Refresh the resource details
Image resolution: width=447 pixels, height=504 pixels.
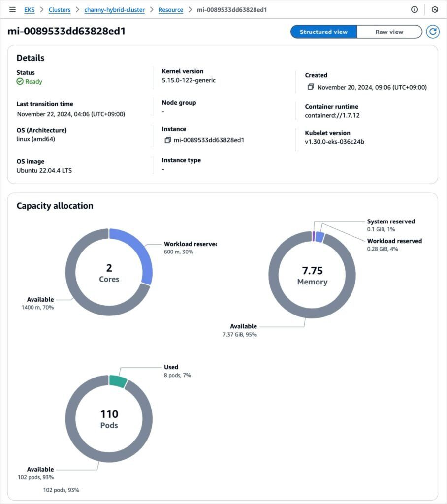[x=432, y=32]
